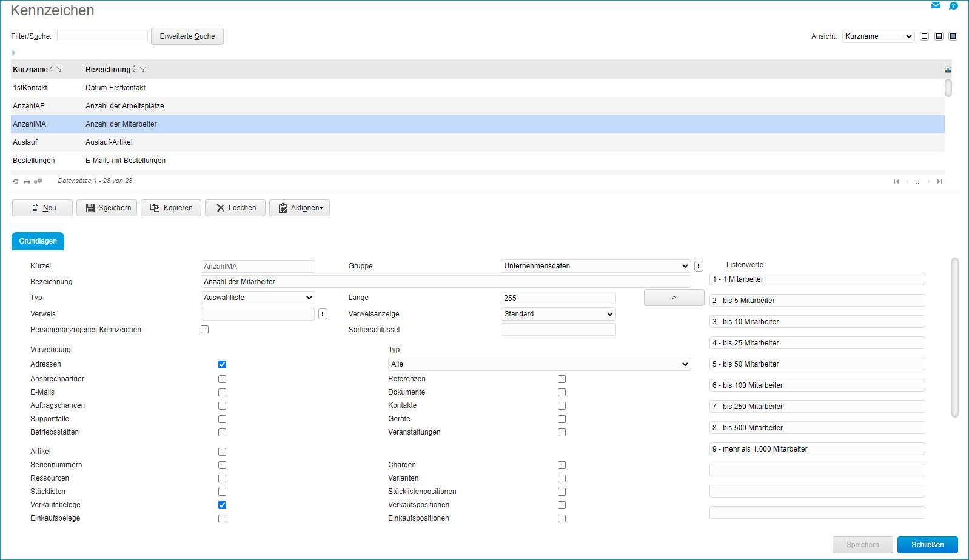
Task: Enable Personenbezogenes Kennzeichen checkbox
Action: click(204, 330)
